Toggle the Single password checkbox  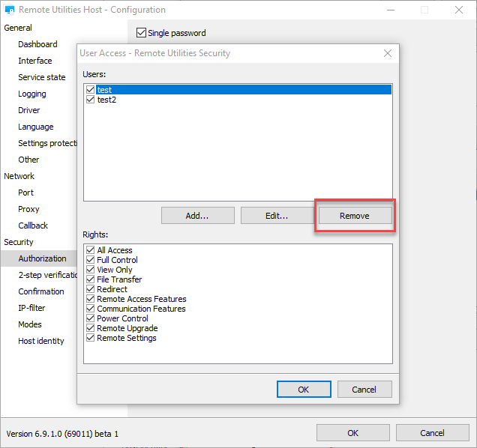point(141,33)
